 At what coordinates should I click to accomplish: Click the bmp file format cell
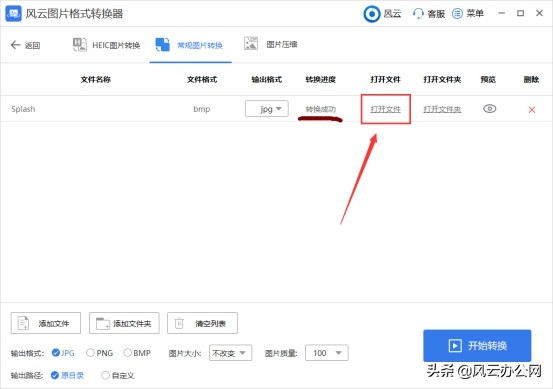pos(202,109)
